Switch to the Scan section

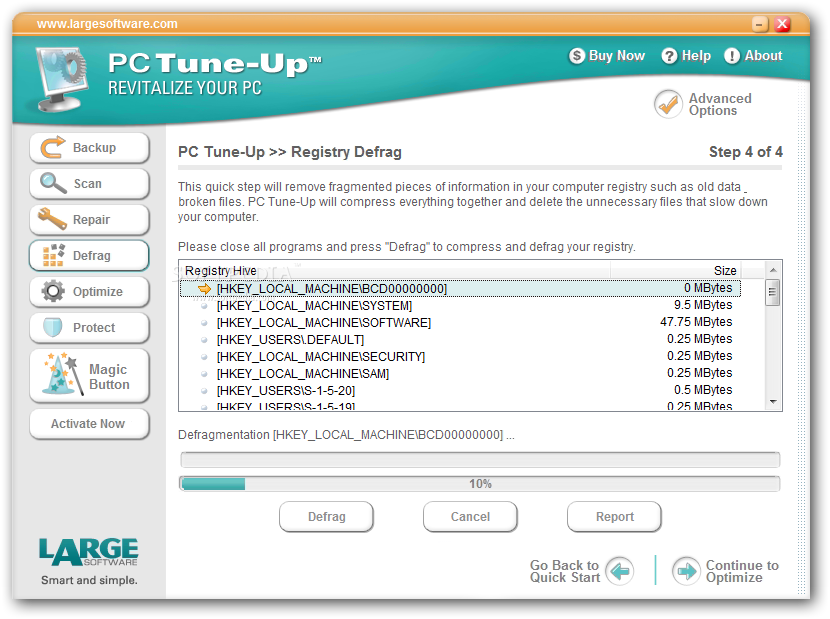click(89, 183)
